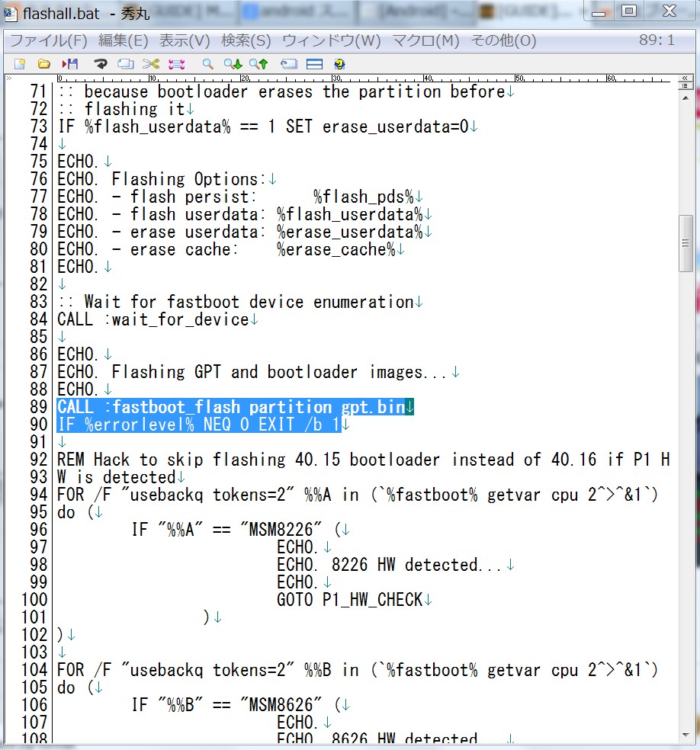Click line number 100 in the gutter
The height and width of the screenshot is (750, 700).
(x=34, y=600)
